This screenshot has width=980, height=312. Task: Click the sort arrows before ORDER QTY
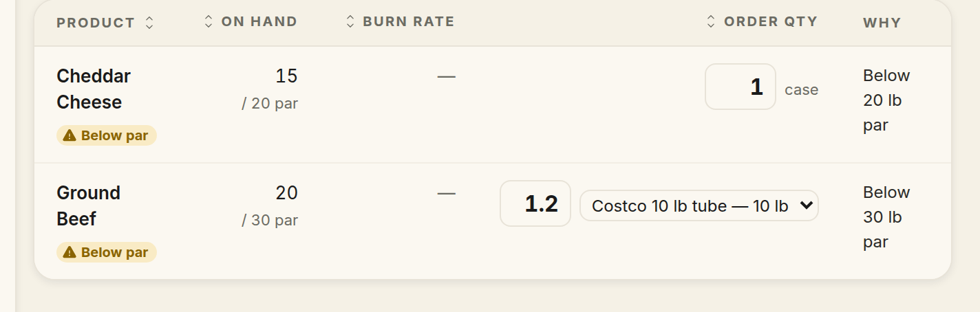click(x=712, y=22)
